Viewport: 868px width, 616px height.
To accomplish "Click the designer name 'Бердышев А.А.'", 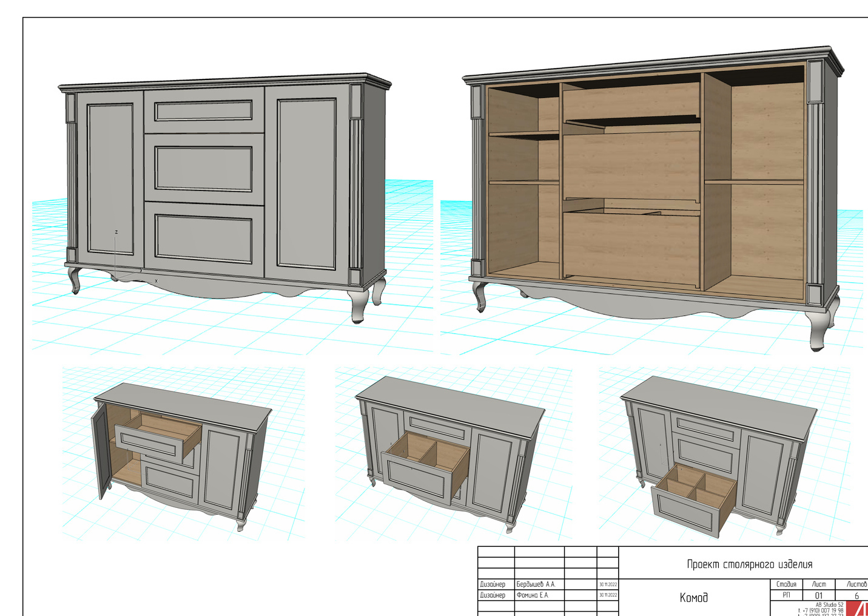I will [536, 584].
